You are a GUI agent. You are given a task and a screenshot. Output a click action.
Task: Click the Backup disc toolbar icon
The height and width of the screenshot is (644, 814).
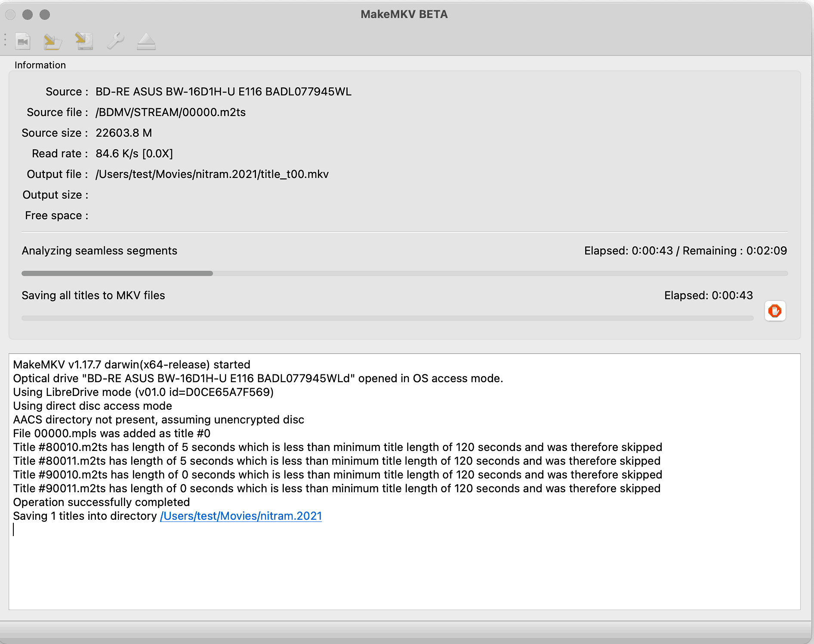click(84, 41)
